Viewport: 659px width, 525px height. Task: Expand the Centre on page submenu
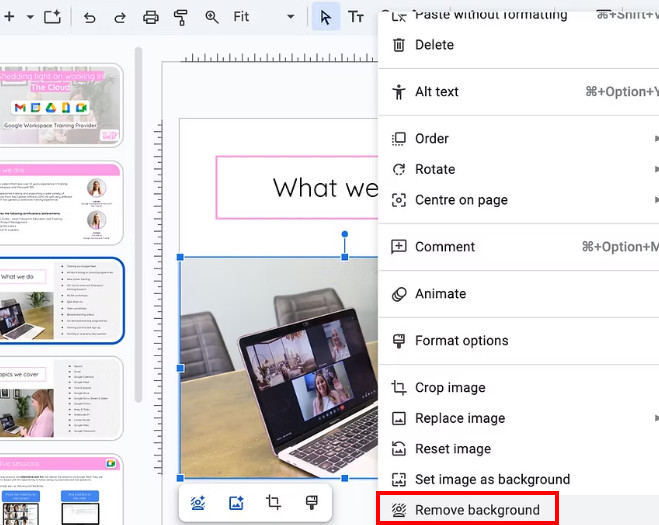[x=518, y=200]
